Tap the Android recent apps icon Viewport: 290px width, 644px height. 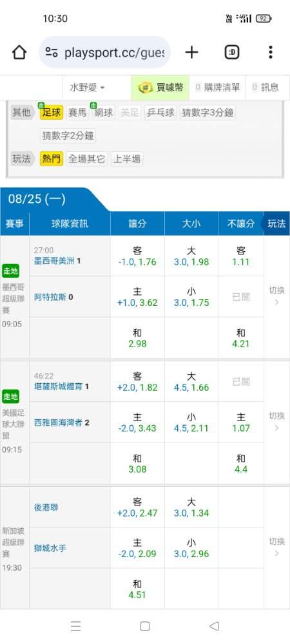(75, 626)
